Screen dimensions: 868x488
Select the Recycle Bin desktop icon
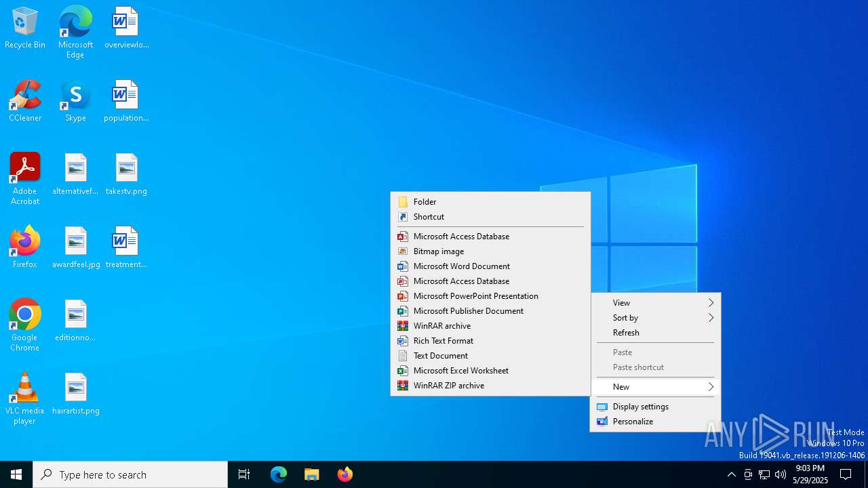(x=25, y=28)
